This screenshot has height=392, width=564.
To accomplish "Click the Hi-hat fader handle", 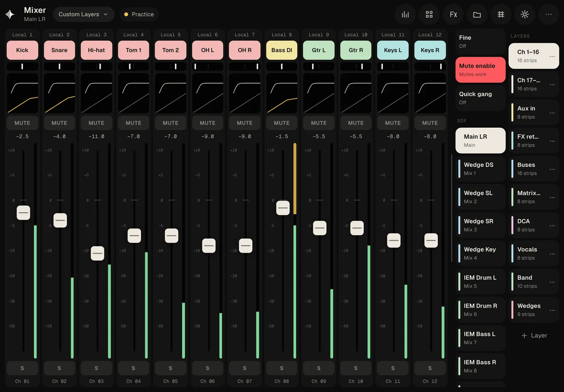I will click(x=97, y=253).
